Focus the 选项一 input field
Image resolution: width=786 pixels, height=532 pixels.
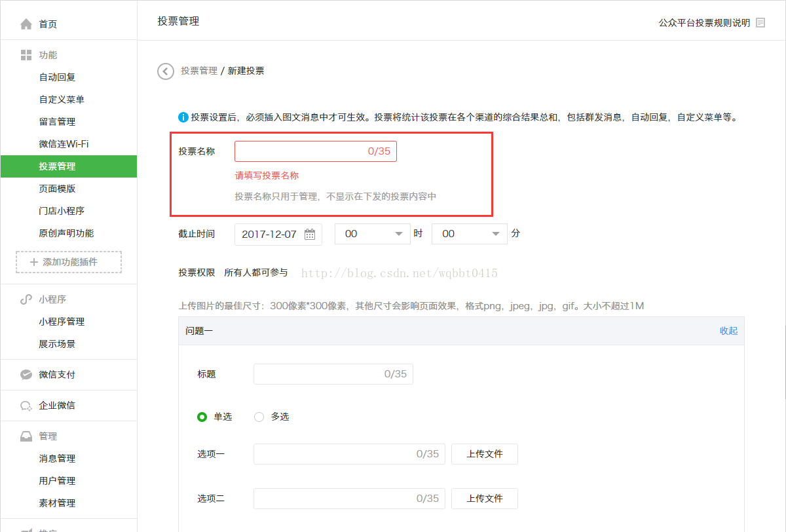349,454
